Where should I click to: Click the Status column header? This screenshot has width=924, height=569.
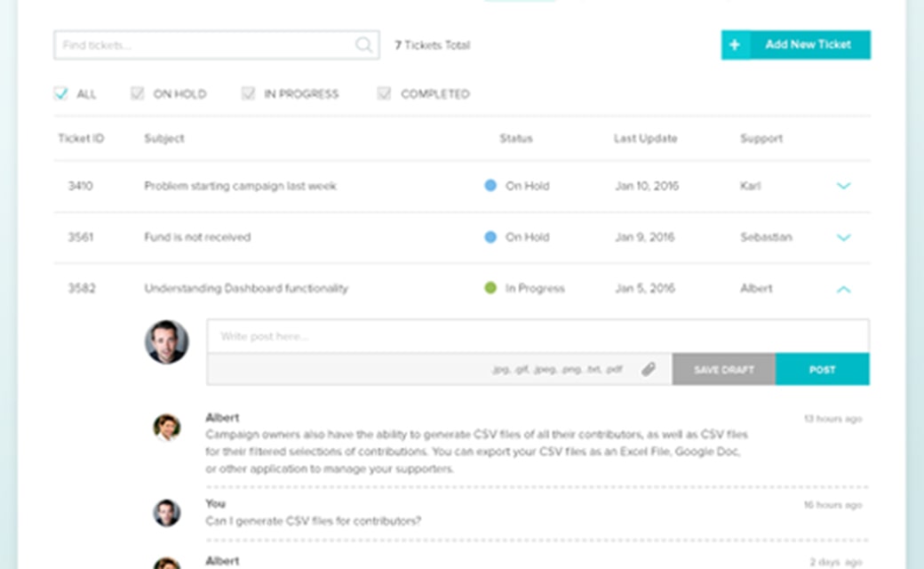[515, 139]
